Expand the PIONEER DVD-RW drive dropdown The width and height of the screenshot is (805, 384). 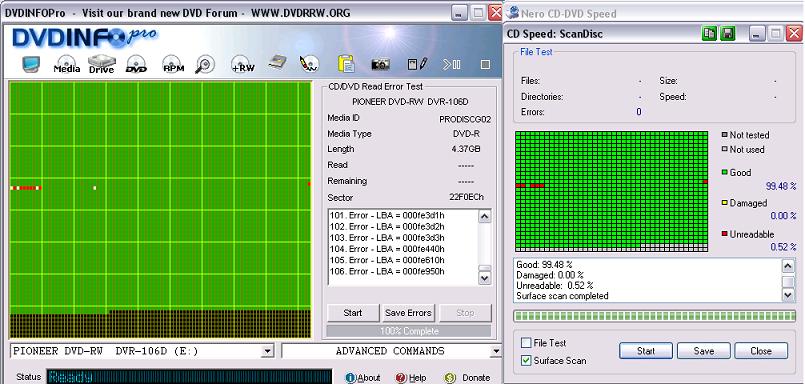click(x=267, y=352)
